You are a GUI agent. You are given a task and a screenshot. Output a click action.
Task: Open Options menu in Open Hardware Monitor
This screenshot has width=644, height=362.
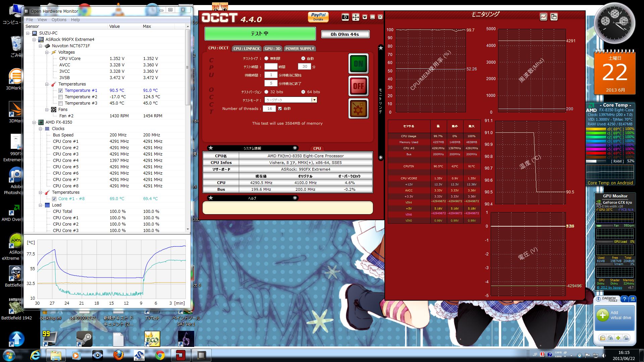59,20
